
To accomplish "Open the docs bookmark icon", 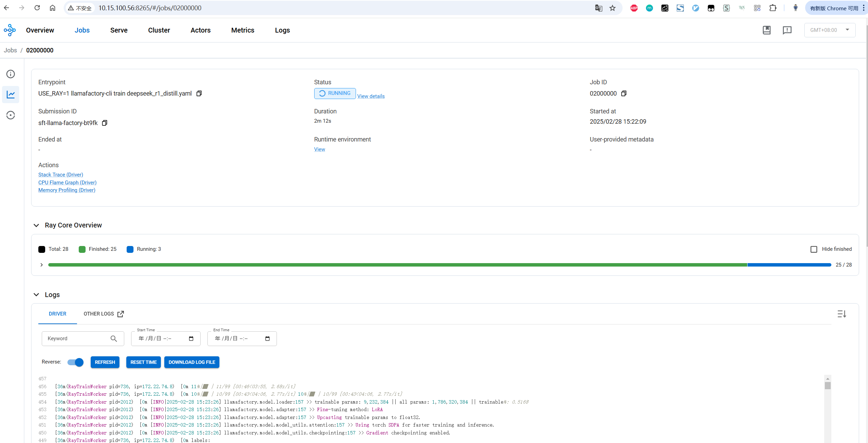I will [767, 30].
